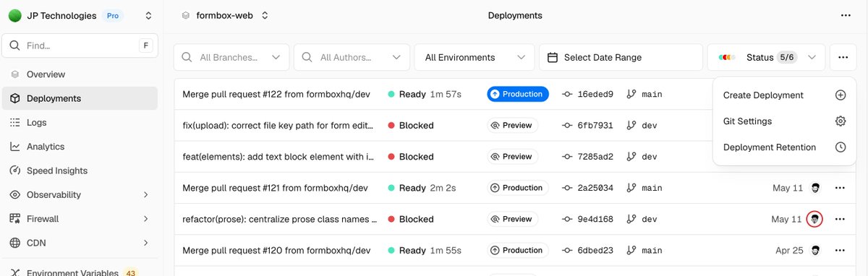Open the Select Date Range picker
The width and height of the screenshot is (868, 276).
(621, 57)
